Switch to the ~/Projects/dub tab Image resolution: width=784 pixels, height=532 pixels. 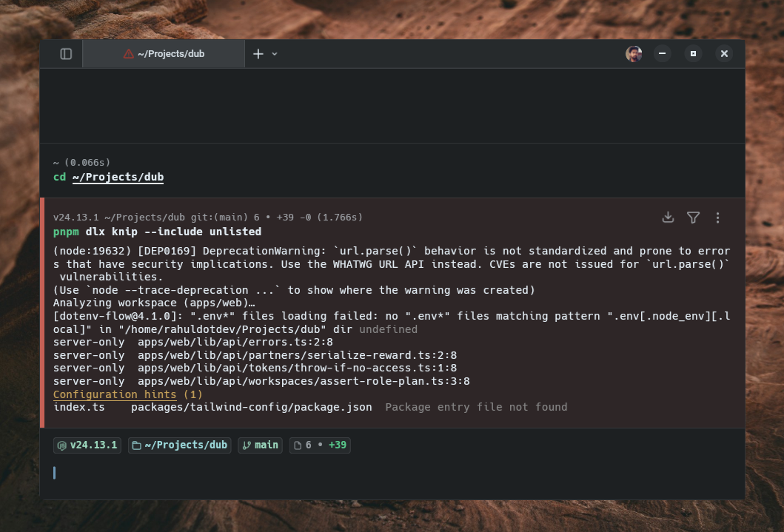click(x=164, y=54)
